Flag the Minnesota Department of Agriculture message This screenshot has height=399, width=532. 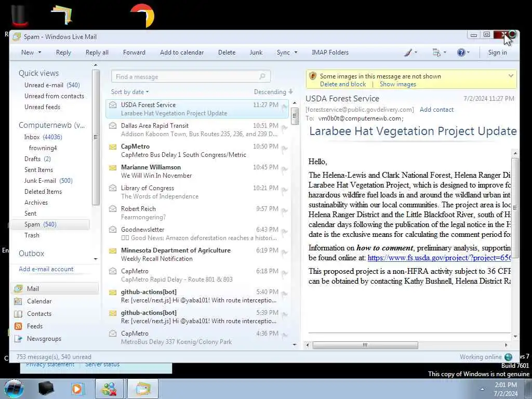pos(284,252)
